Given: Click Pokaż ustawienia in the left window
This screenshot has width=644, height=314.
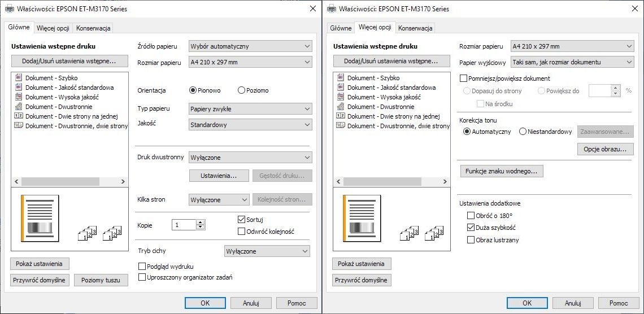Looking at the screenshot, I should [40, 264].
